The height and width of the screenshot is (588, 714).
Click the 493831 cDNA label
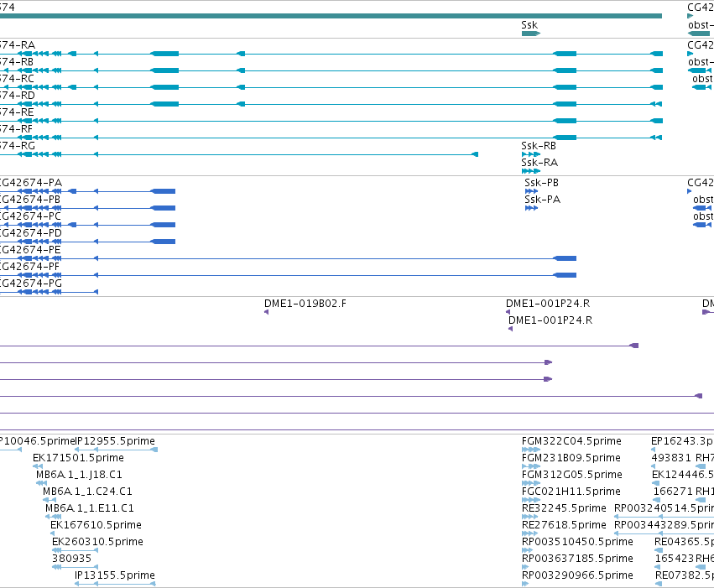pos(671,458)
